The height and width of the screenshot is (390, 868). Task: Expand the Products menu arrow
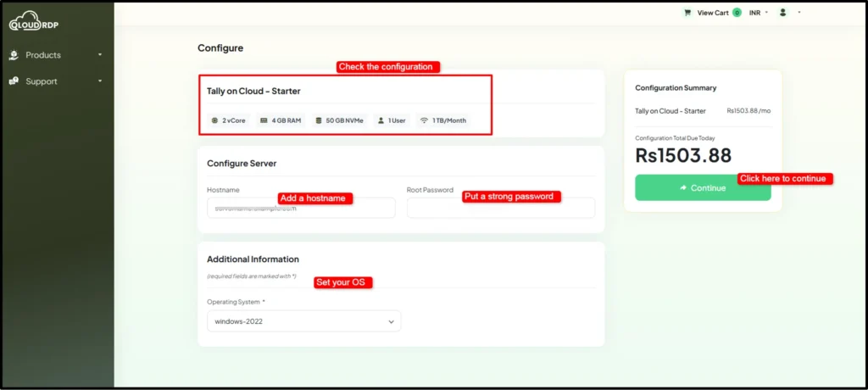pos(100,55)
